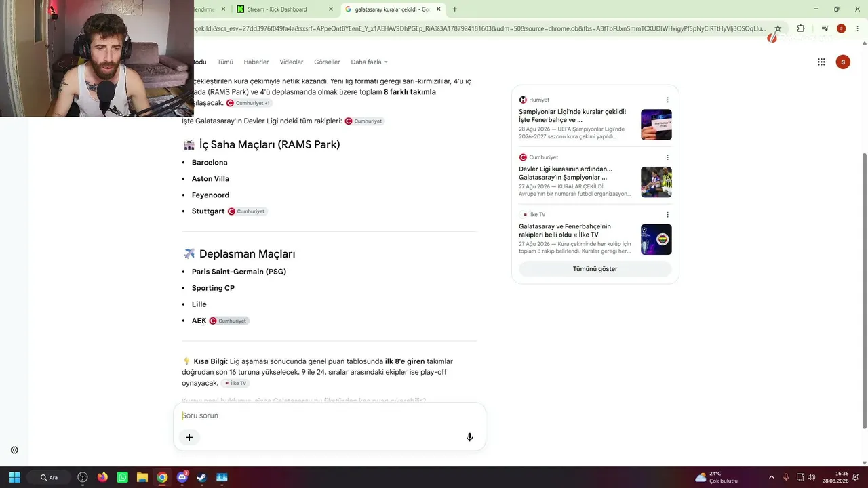The width and height of the screenshot is (868, 488).
Task: Click the Paris Saint-Germain (PSG) list item
Action: (x=239, y=272)
